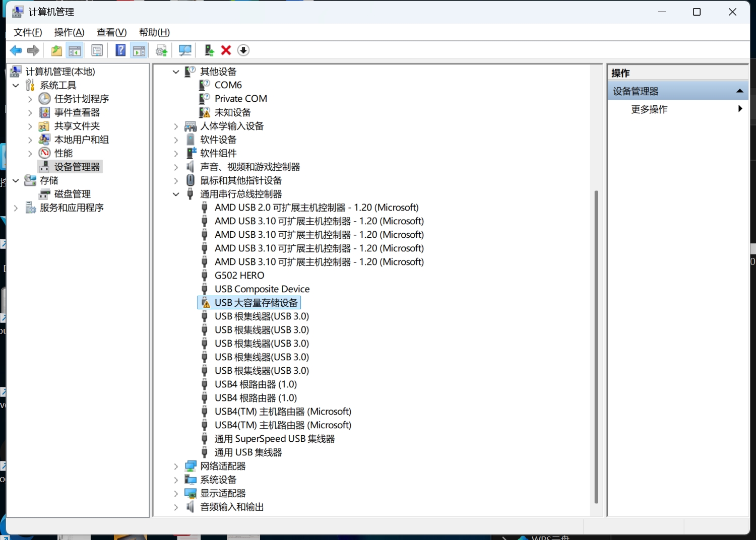
Task: Select the USB 大容量存储设备 label
Action: click(x=256, y=303)
